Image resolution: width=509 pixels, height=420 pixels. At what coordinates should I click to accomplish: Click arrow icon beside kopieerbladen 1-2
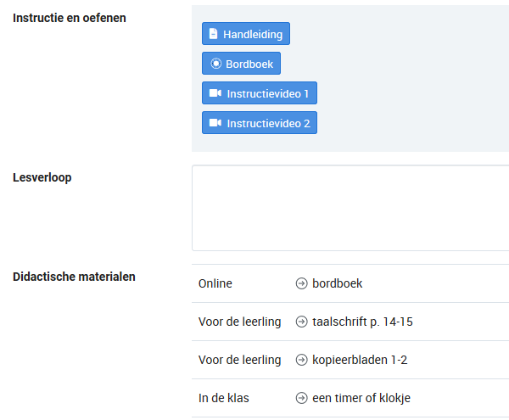click(x=301, y=360)
